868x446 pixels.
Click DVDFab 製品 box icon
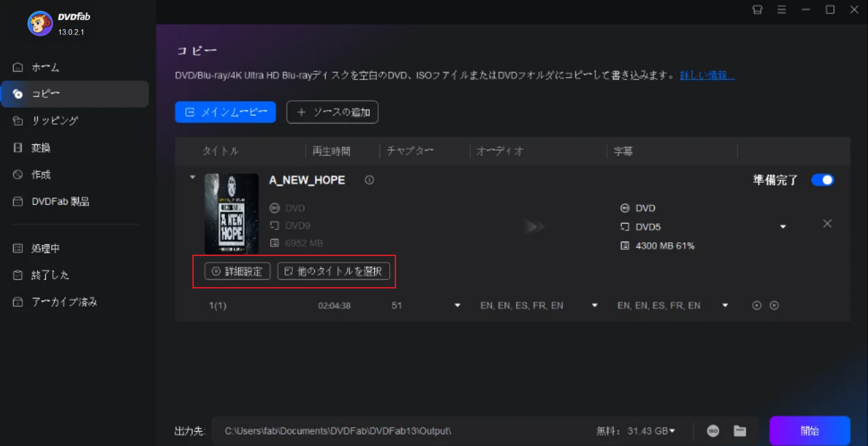click(x=18, y=201)
